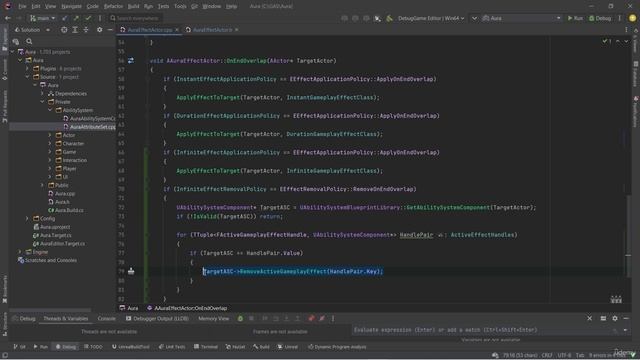Open the Solution view selector dropdown
This screenshot has height=360, width=640.
(32, 30)
